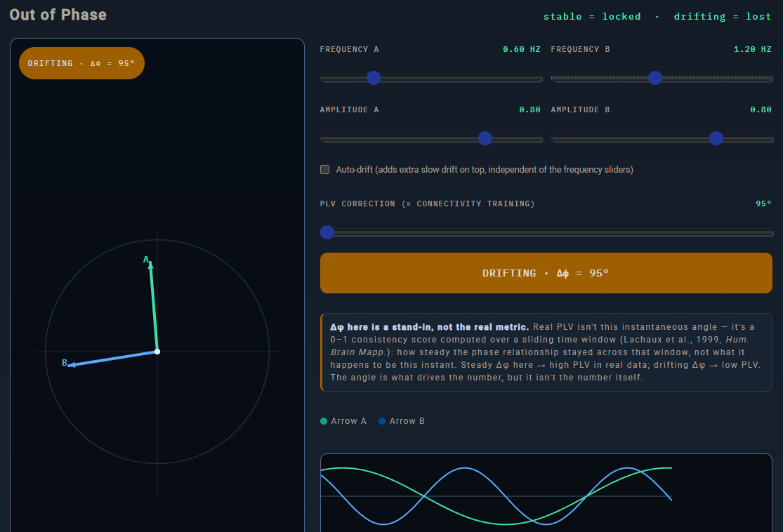The image size is (783, 532).
Task: Click the Amplitude B slider handle
Action: coord(716,138)
